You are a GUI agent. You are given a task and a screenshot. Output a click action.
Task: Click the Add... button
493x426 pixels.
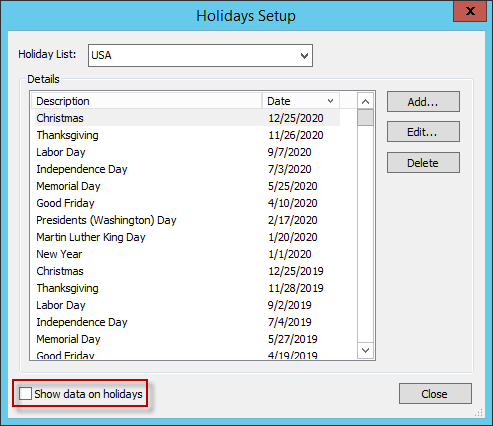[423, 102]
